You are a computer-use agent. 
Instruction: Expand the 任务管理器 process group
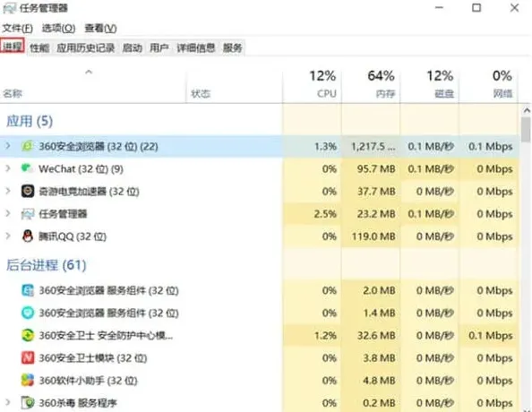point(8,214)
